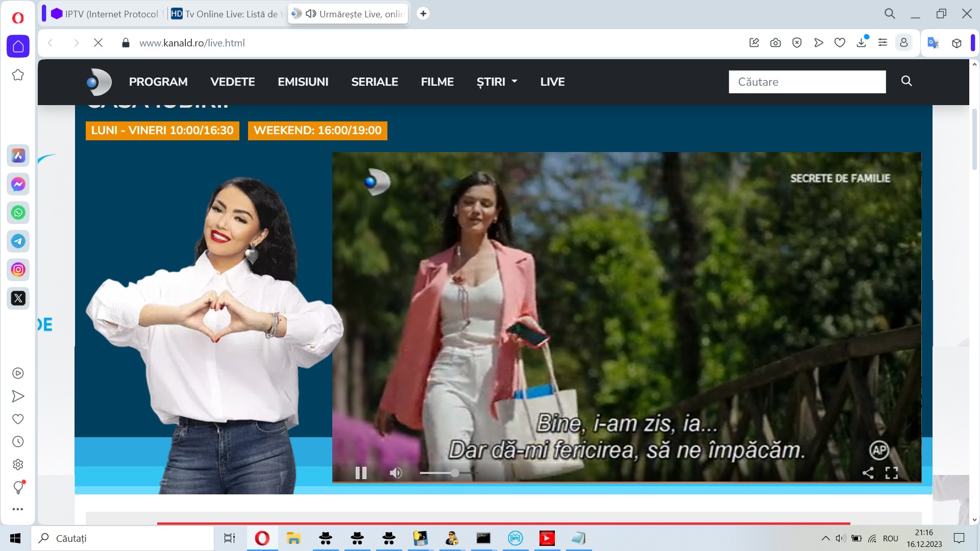
Task: Open ad blocker shield icon
Action: click(797, 43)
